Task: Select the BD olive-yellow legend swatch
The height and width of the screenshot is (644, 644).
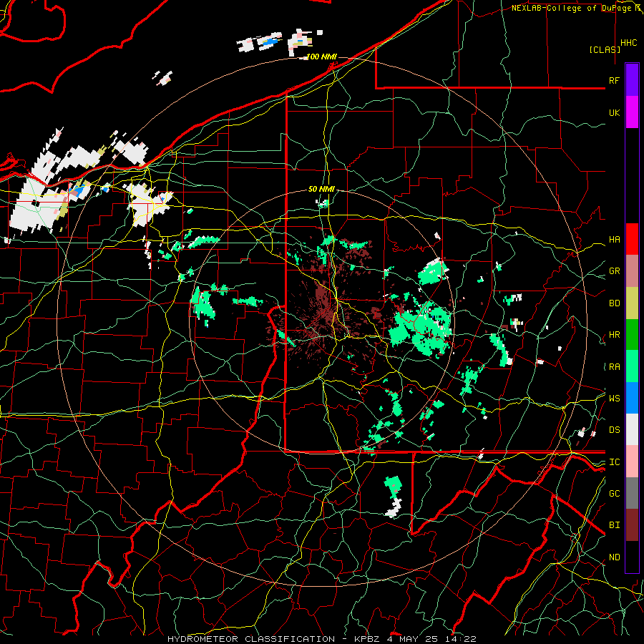Action: pyautogui.click(x=632, y=303)
